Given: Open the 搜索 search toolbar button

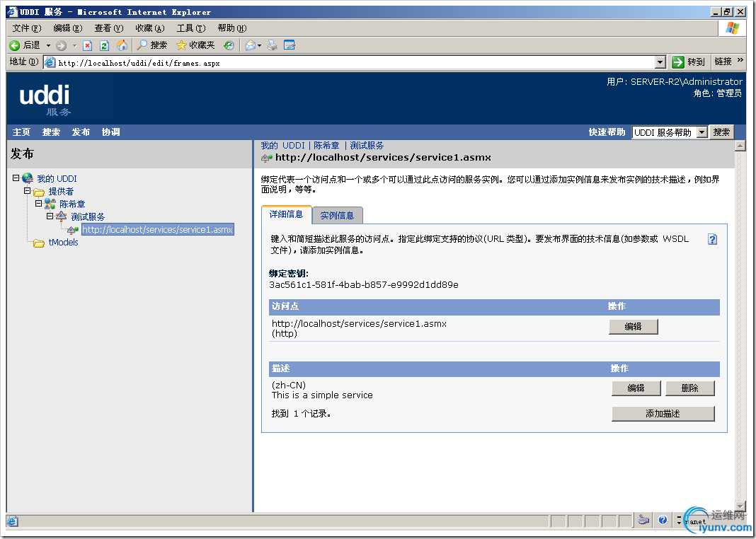Looking at the screenshot, I should click(151, 45).
